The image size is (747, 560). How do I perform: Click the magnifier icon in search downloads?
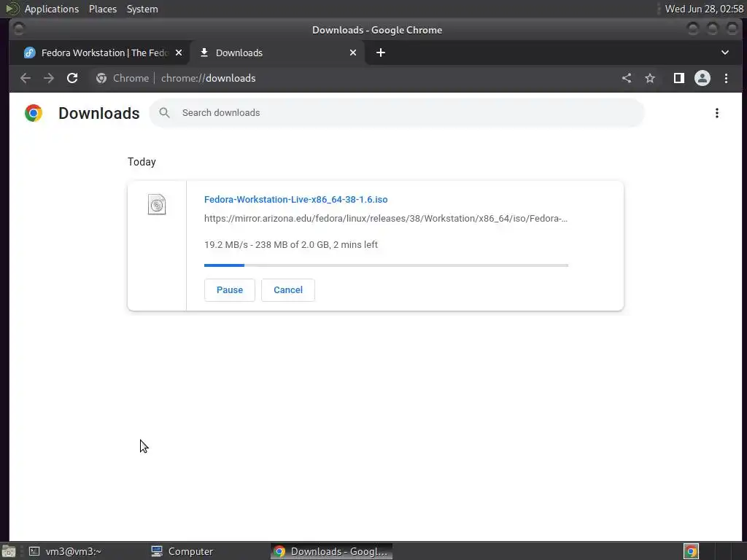click(x=164, y=113)
